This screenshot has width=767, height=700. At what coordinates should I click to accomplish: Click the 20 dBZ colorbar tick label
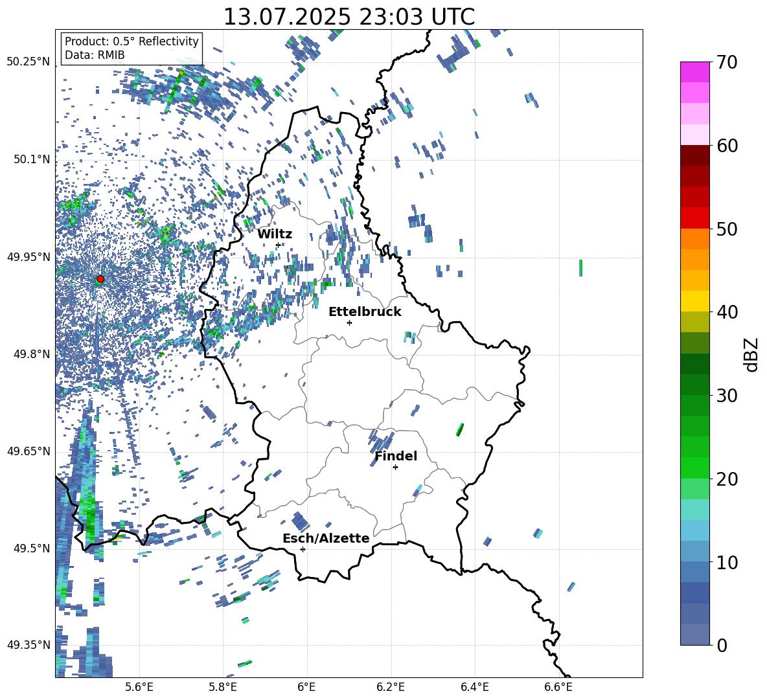pos(727,479)
